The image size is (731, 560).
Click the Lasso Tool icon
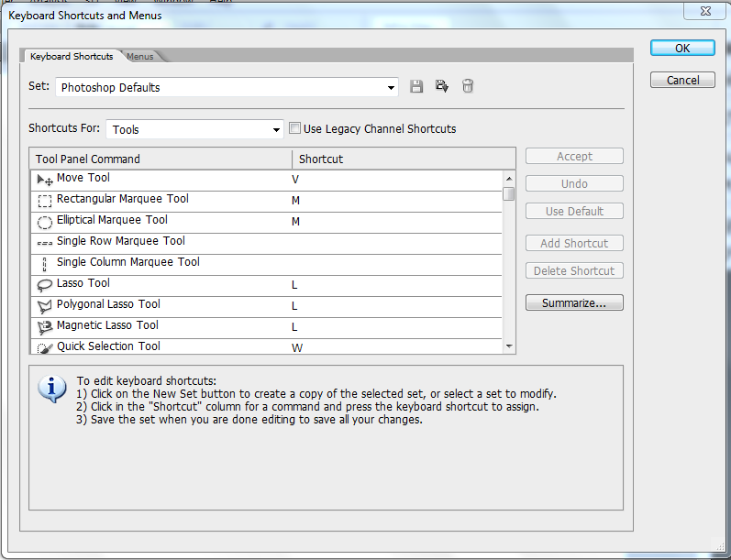[45, 285]
